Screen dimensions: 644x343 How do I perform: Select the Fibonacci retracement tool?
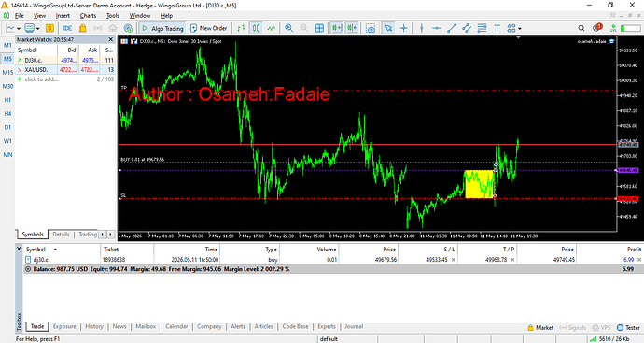tap(482, 28)
